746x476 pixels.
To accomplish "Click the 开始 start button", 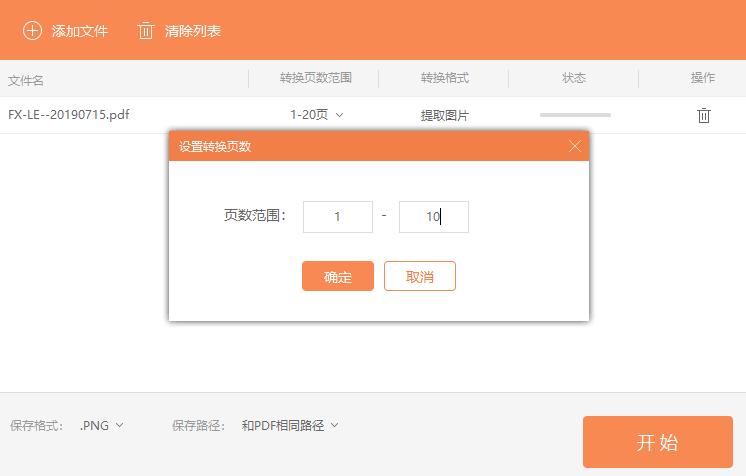I will coord(658,442).
